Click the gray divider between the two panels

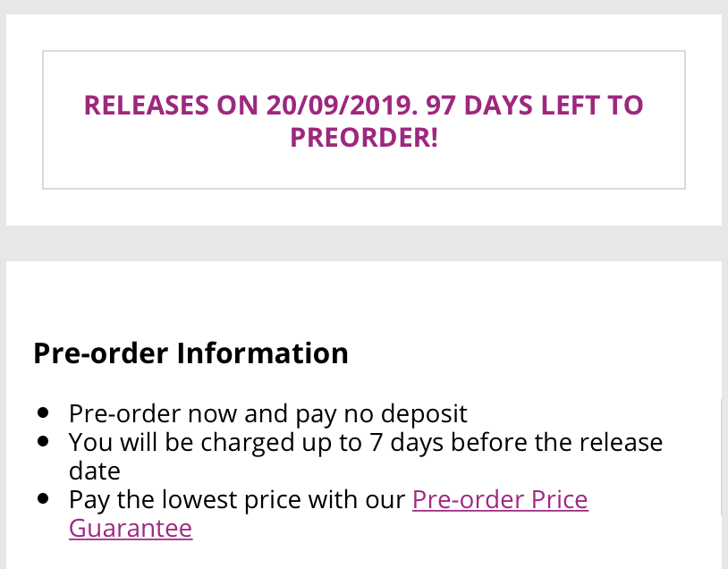click(x=364, y=243)
